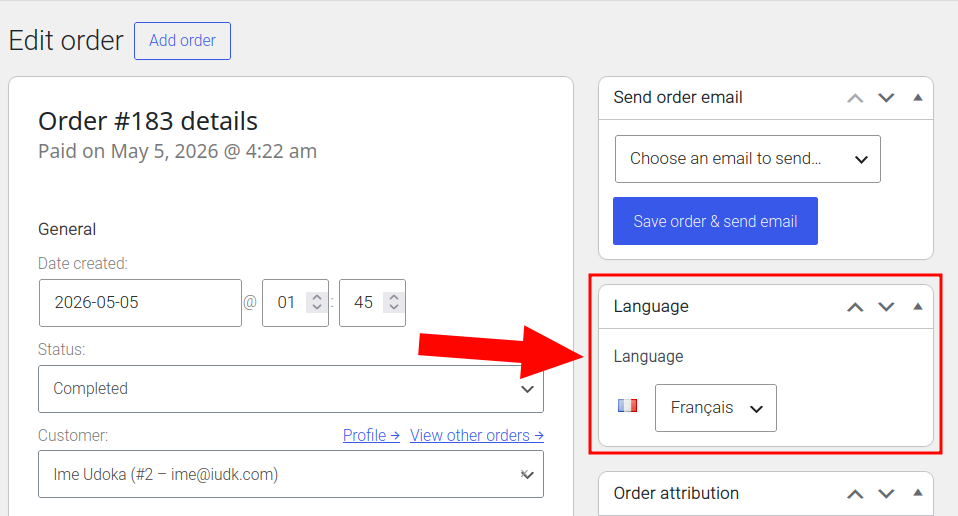Image resolution: width=958 pixels, height=516 pixels.
Task: Click the French flag icon
Action: [x=627, y=406]
